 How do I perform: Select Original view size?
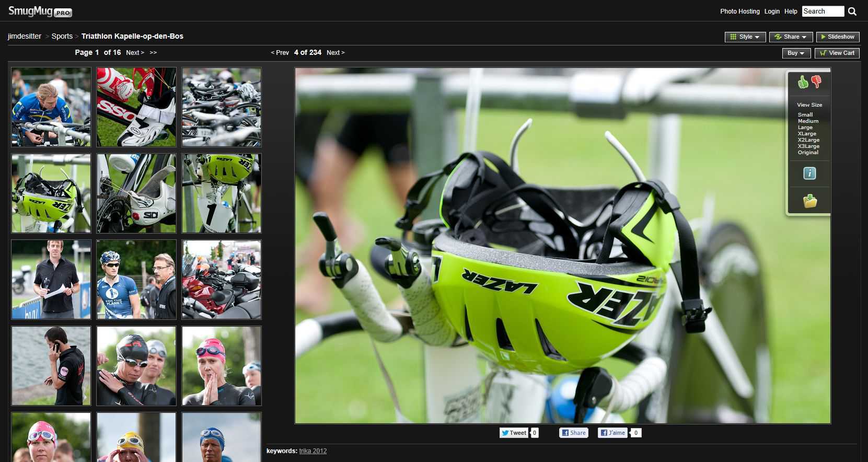click(x=808, y=153)
